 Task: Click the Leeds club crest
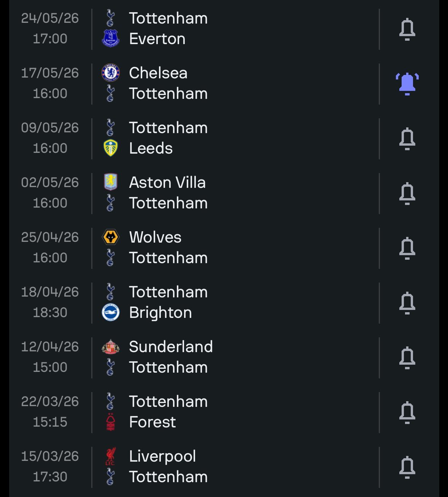pyautogui.click(x=111, y=148)
